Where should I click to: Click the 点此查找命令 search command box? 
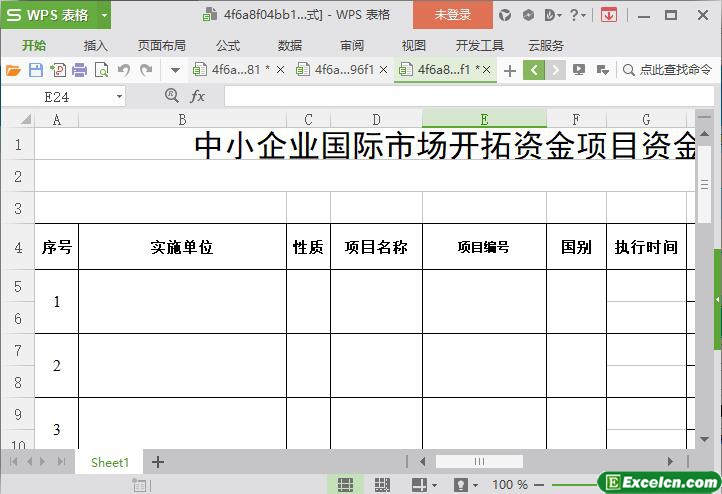click(x=666, y=70)
